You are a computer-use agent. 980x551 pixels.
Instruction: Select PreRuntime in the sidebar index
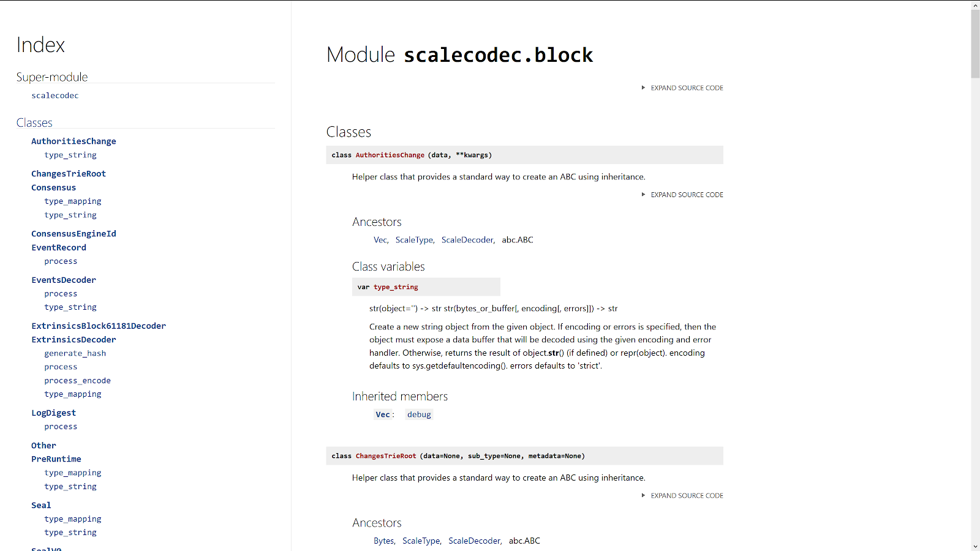pyautogui.click(x=56, y=459)
